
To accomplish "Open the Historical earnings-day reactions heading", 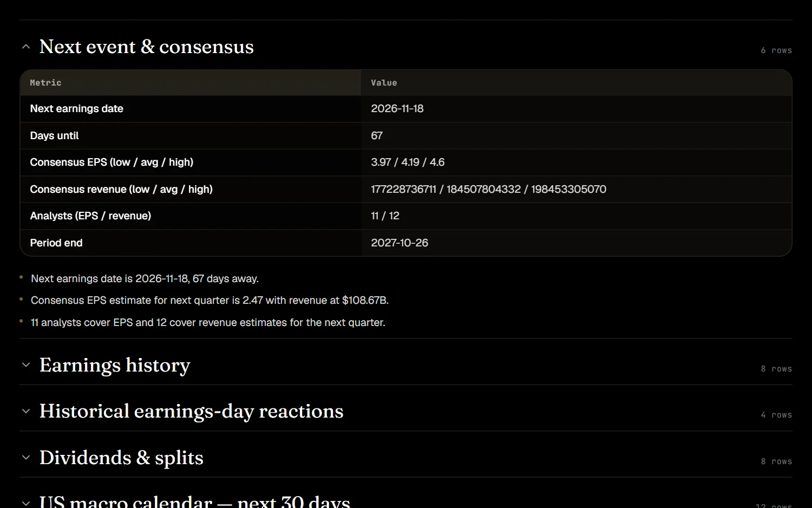I will 192,412.
